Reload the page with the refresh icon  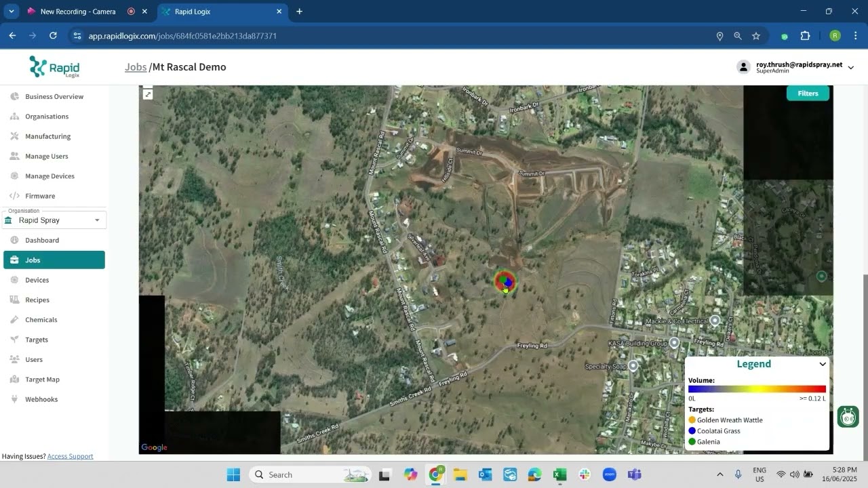(x=53, y=36)
